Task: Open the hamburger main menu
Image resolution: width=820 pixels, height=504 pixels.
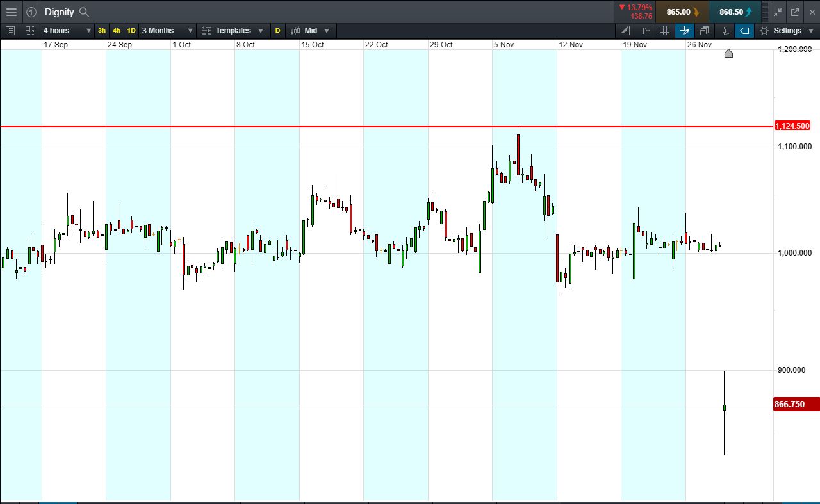Action: (x=11, y=12)
